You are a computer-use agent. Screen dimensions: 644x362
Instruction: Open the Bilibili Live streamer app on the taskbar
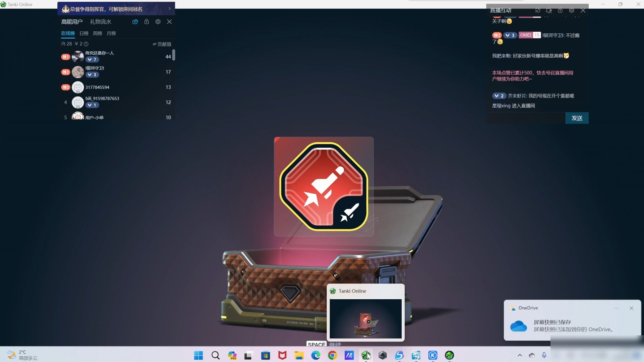pos(416,355)
